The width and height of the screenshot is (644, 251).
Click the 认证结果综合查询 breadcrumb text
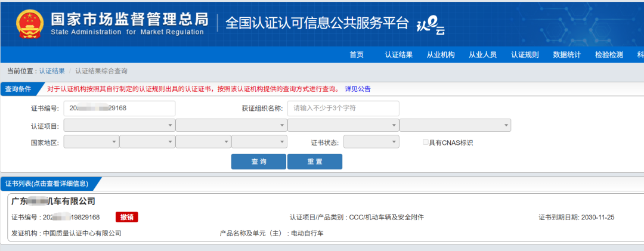tap(101, 71)
